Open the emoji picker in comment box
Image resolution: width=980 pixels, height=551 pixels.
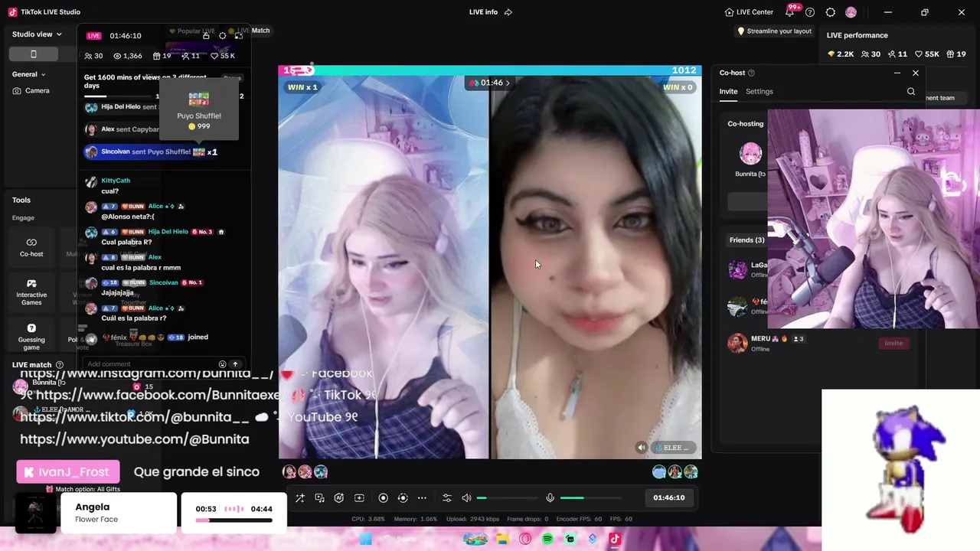(223, 364)
